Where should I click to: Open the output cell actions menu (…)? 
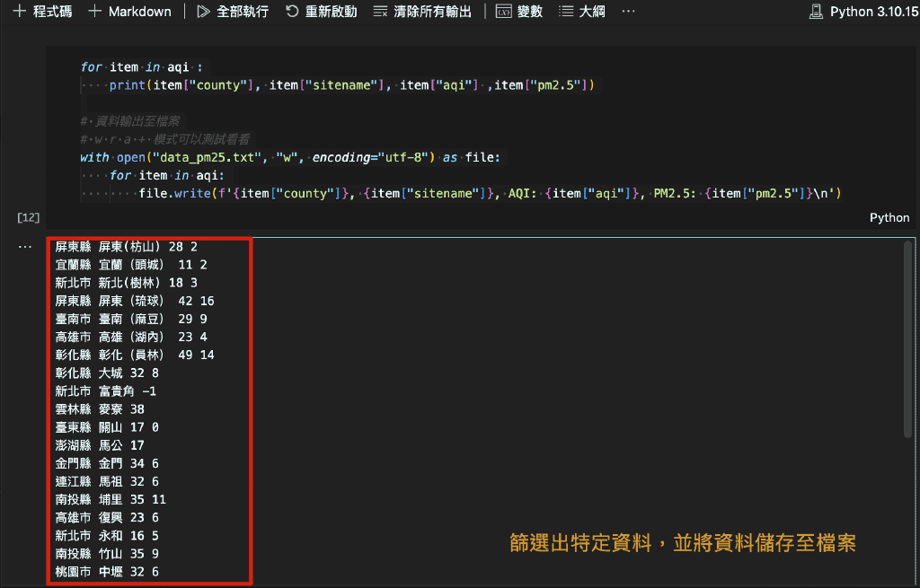[24, 246]
